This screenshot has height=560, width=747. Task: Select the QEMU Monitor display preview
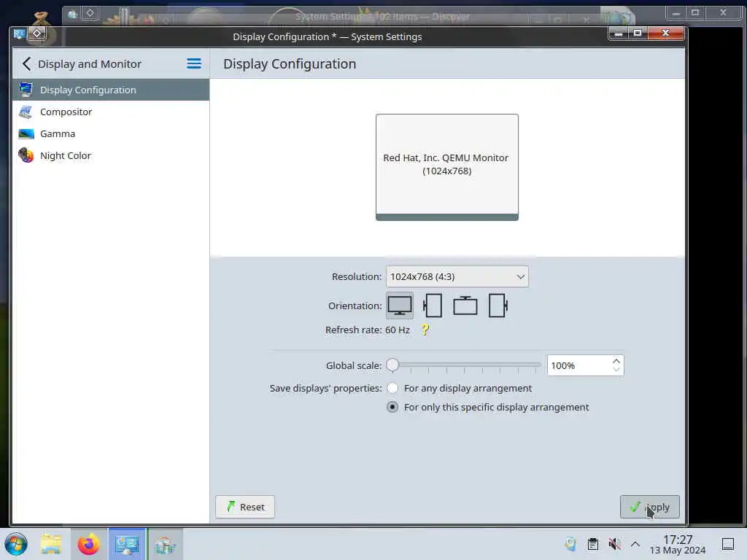tap(447, 167)
